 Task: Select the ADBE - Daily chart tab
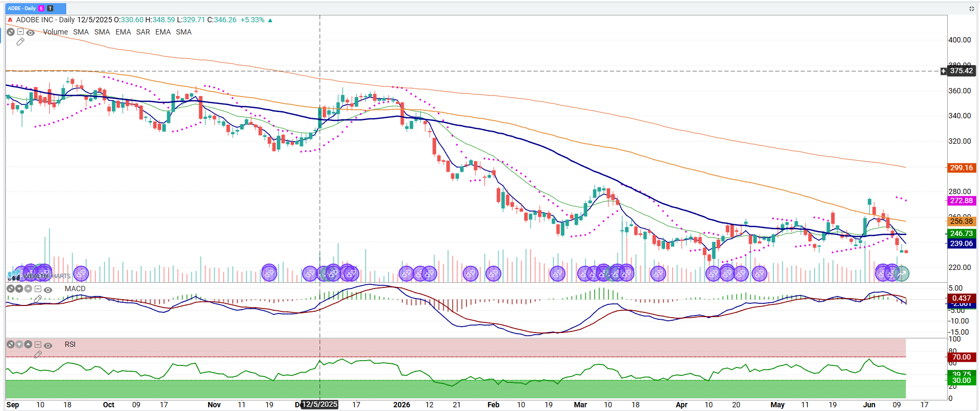36,8
